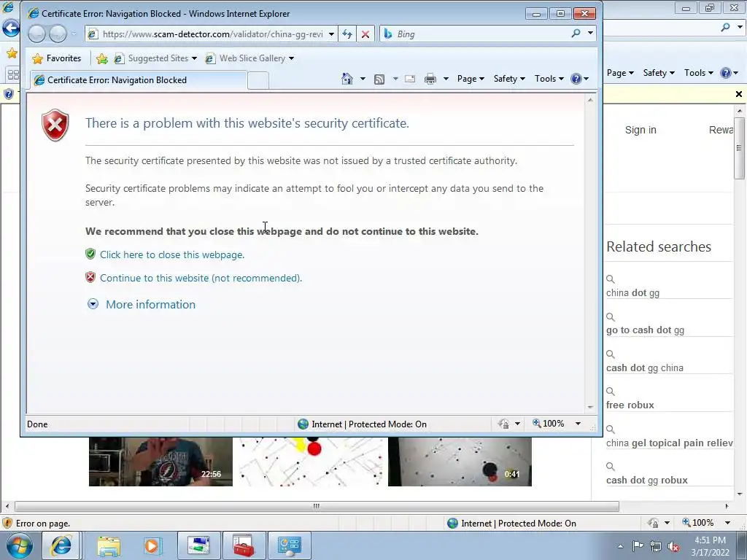Click the Back arrow of the background IE window
Viewport: 747px width, 560px height.
[x=10, y=28]
